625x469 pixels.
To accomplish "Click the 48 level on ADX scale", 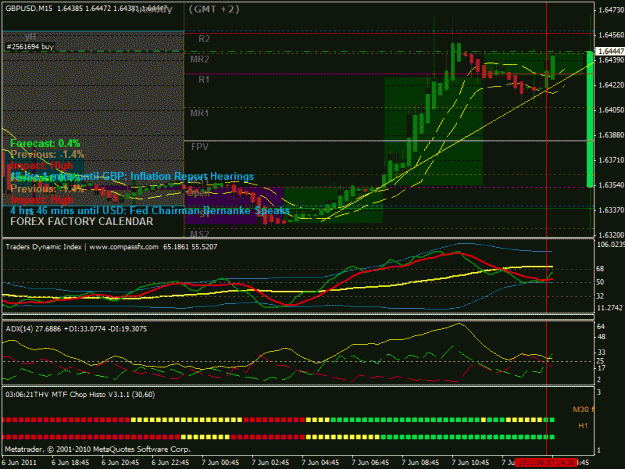I will tap(601, 337).
